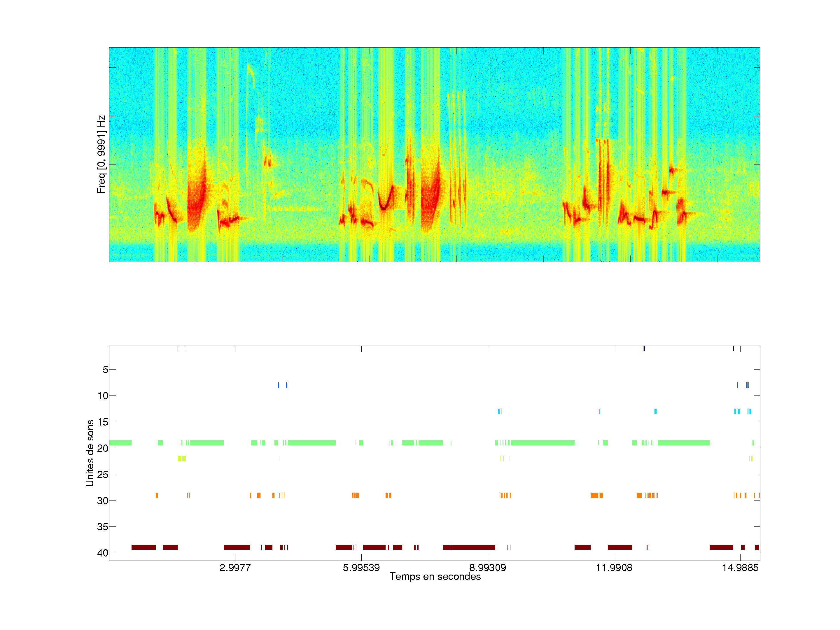Click the y-axis tick label 20

[x=103, y=448]
